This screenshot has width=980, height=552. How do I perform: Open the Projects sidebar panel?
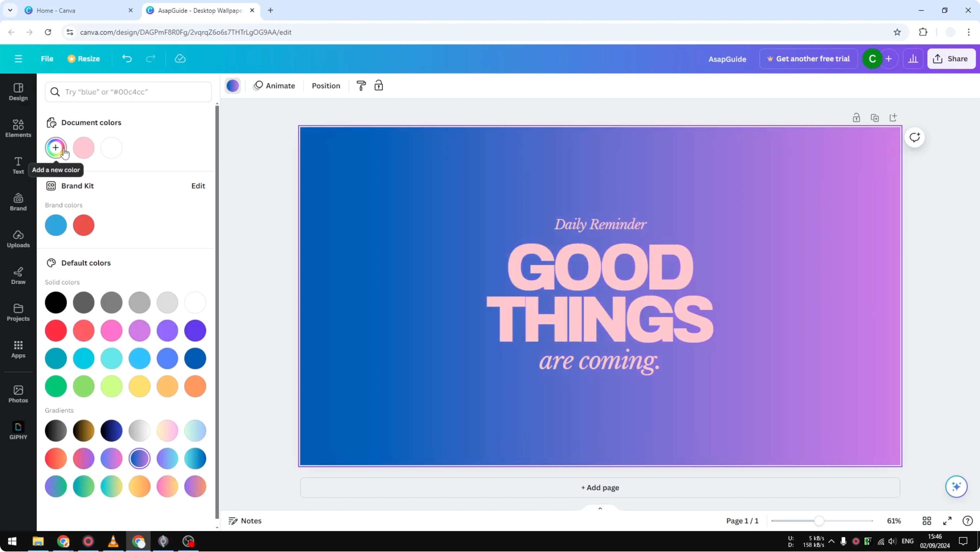[18, 313]
